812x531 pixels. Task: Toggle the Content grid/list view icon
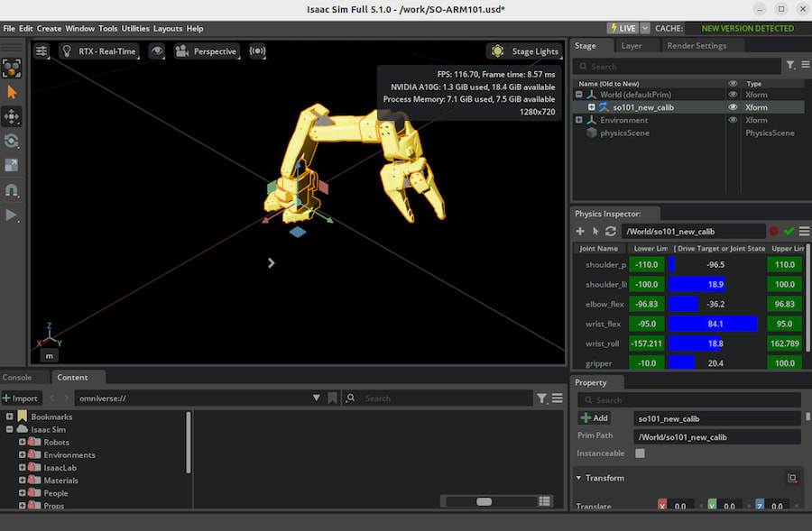pos(544,501)
